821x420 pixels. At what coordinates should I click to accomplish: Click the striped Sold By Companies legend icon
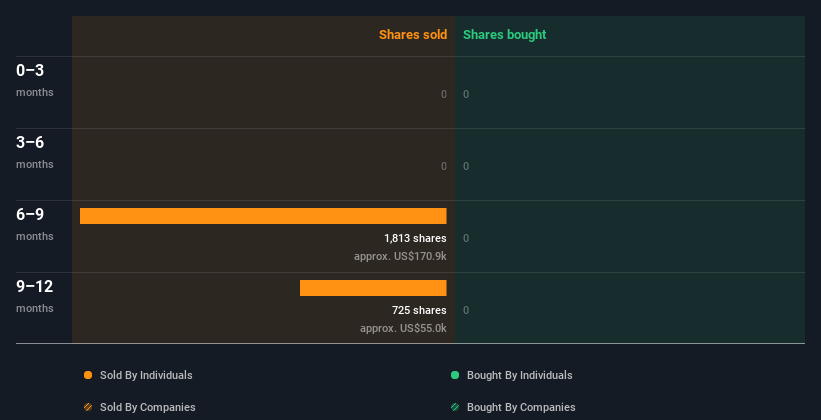pos(88,407)
